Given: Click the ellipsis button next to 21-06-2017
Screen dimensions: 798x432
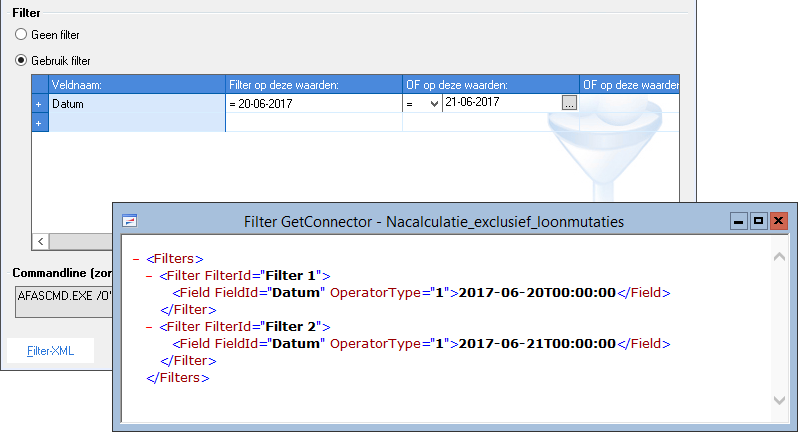Looking at the screenshot, I should point(569,103).
